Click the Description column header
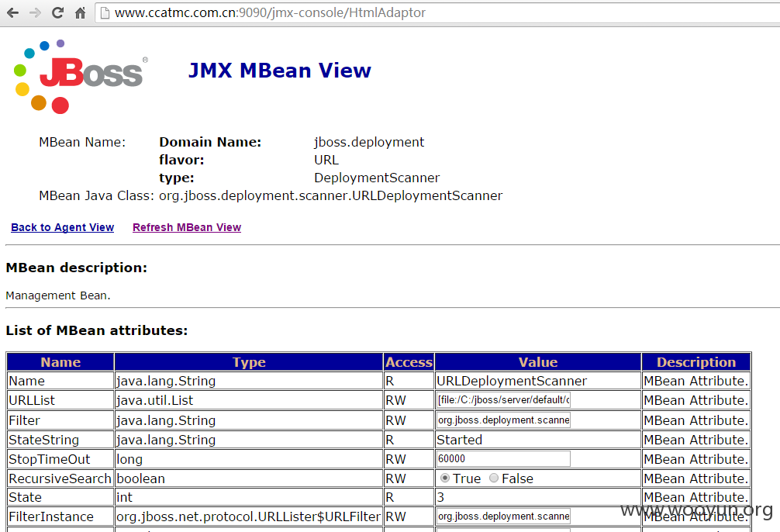Screen dimensions: 780x532 (x=696, y=362)
